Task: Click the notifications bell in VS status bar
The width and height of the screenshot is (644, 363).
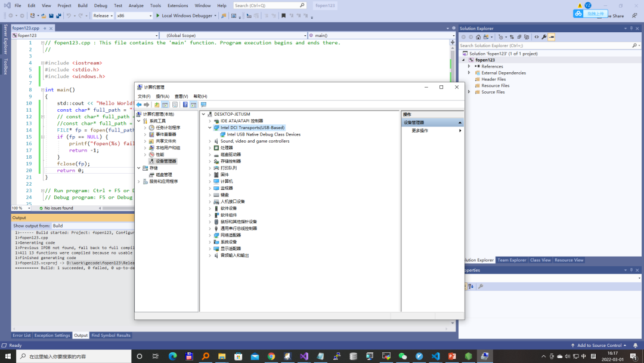Action: tap(636, 345)
